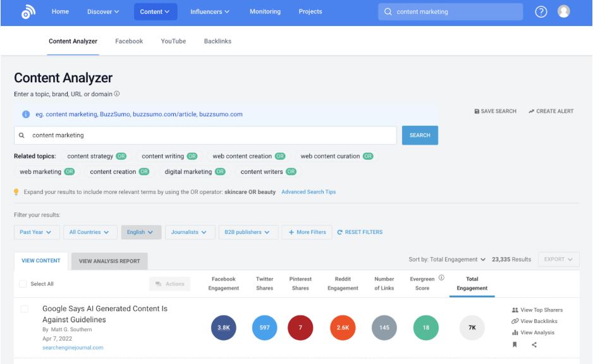Image resolution: width=593 pixels, height=364 pixels.
Task: Add OR operator for web marketing
Action: 69,172
